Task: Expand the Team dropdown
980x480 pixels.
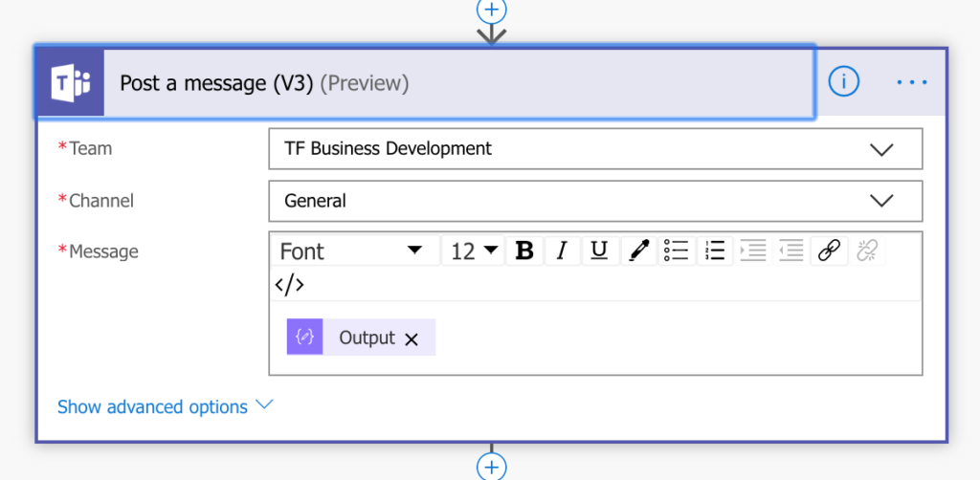Action: [880, 149]
